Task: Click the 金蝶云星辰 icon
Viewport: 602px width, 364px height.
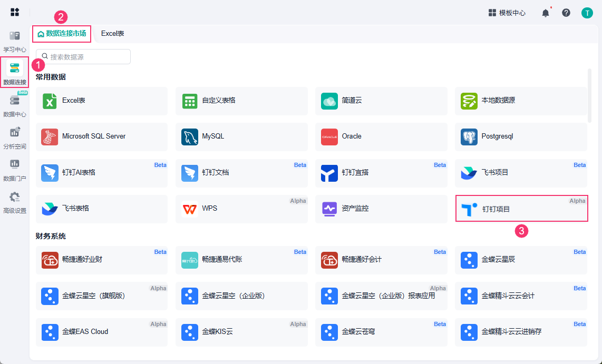Action: (x=469, y=260)
